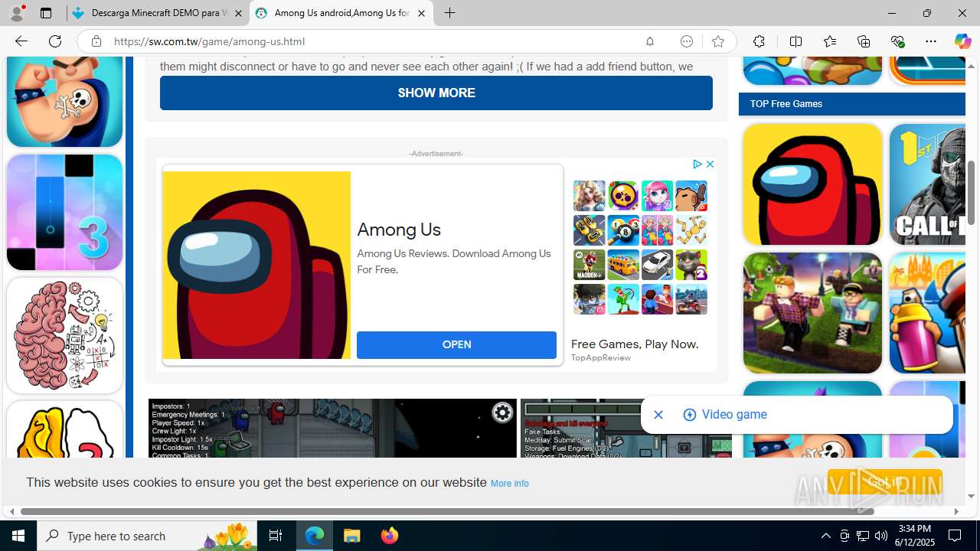Click TOP Free Games header
Image resolution: width=980 pixels, height=551 pixels.
[786, 104]
